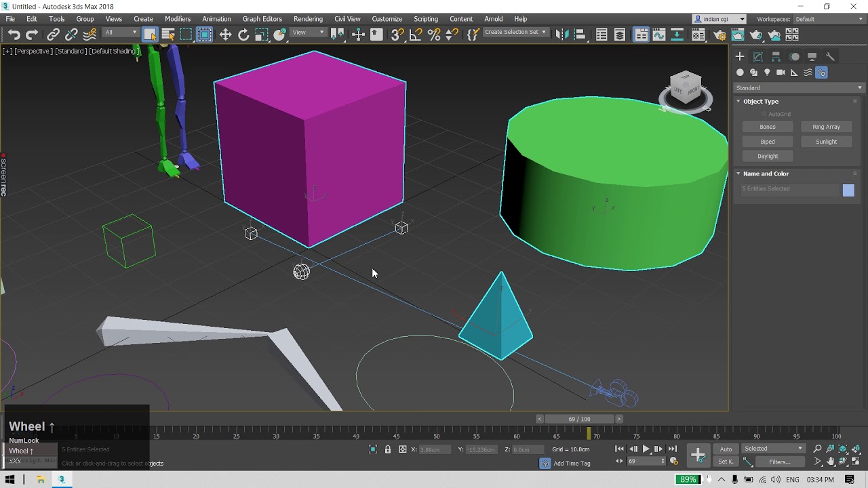Switch to the Modify panel tab
This screenshot has width=868, height=488.
coord(758,57)
